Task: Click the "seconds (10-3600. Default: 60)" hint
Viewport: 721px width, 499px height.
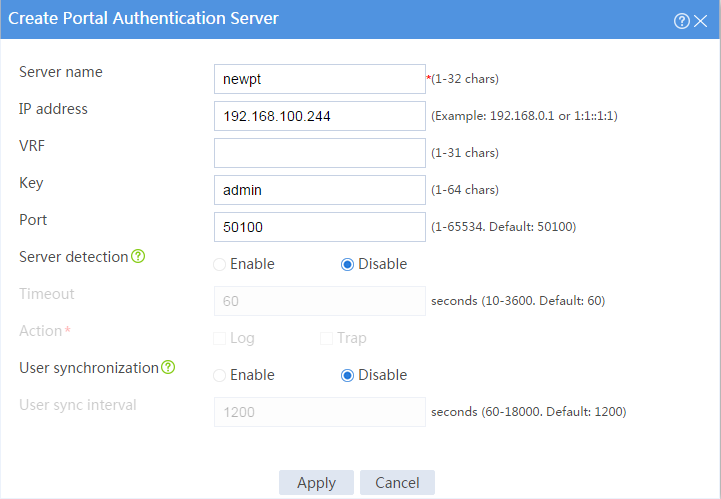Action: click(x=518, y=300)
